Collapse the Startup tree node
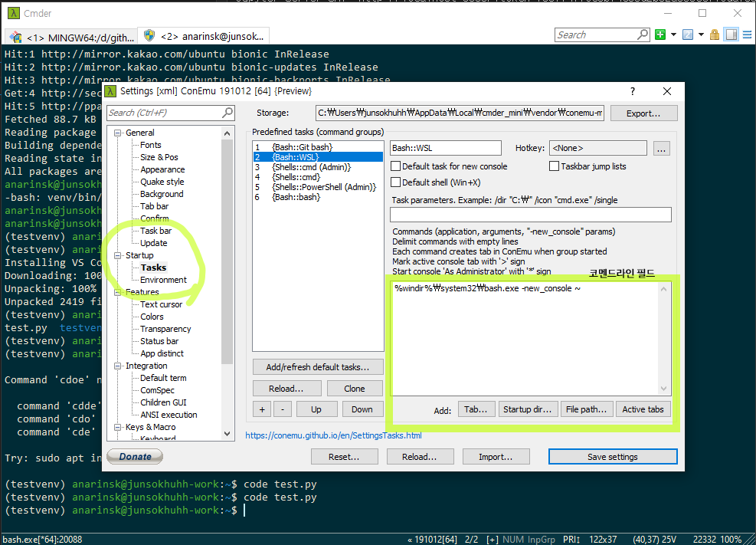This screenshot has height=545, width=756. [x=118, y=255]
